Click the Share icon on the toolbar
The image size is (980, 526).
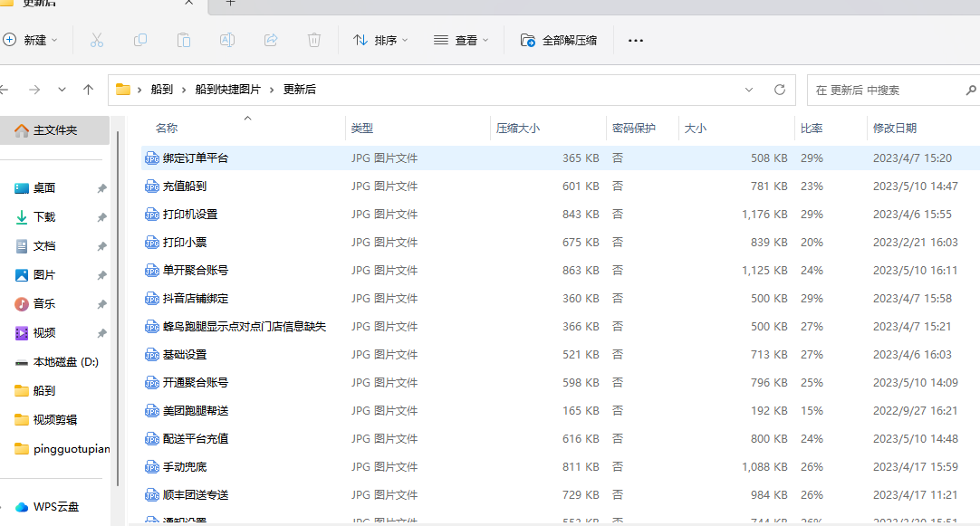click(271, 40)
